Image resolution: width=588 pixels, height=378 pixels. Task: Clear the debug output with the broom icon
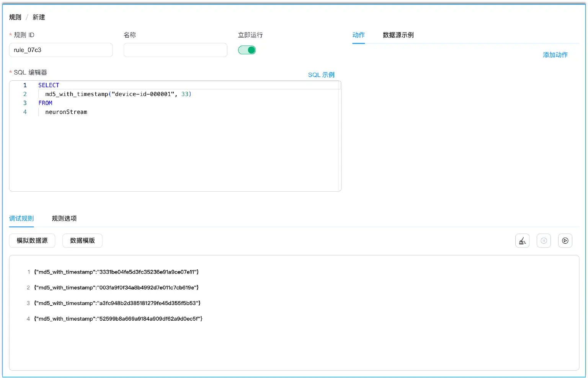(x=522, y=241)
